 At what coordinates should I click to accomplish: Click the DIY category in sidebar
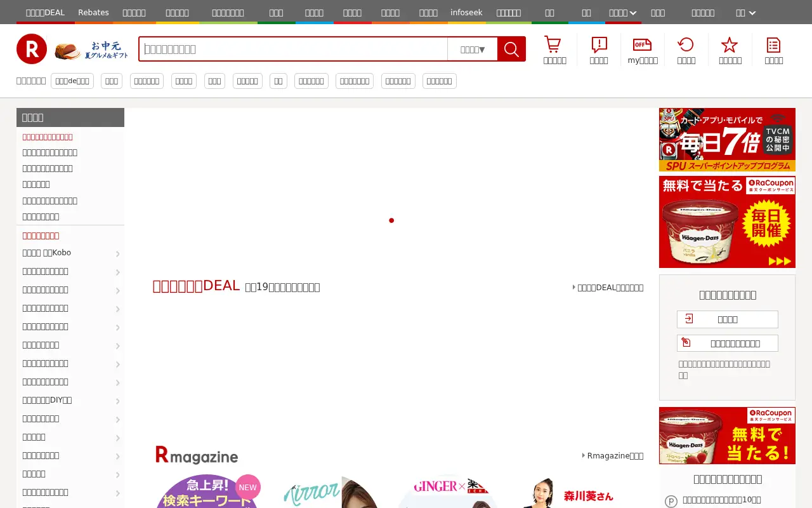(x=47, y=400)
